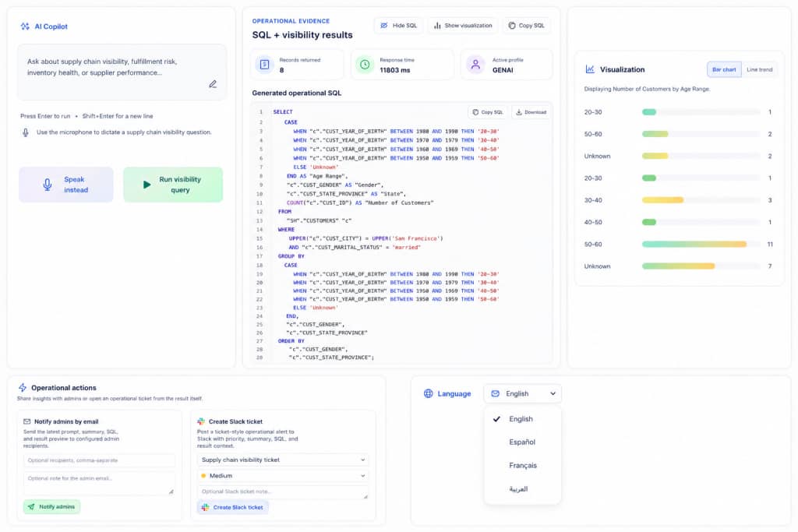Image resolution: width=798 pixels, height=532 pixels.
Task: Click the ORDER BY keyword in the SQL
Action: click(291, 341)
